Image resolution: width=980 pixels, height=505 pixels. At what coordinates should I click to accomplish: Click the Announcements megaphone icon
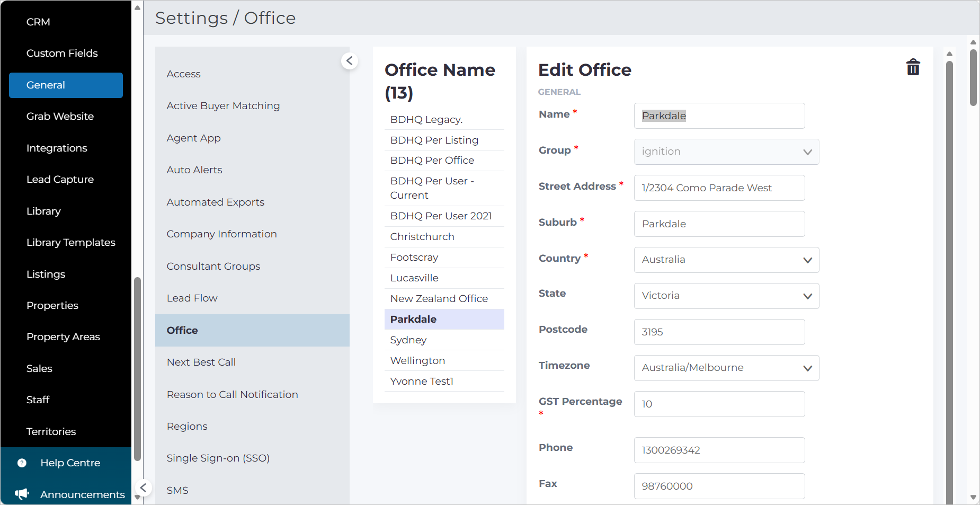tap(22, 494)
